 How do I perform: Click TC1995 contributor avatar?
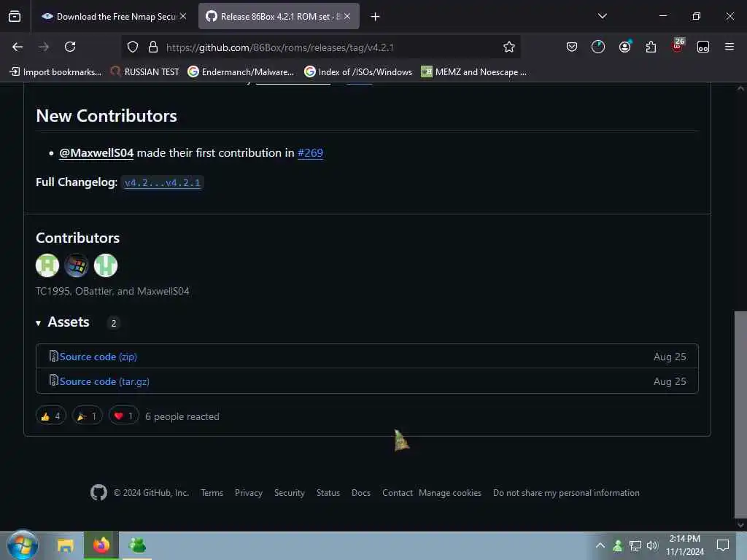tap(47, 265)
